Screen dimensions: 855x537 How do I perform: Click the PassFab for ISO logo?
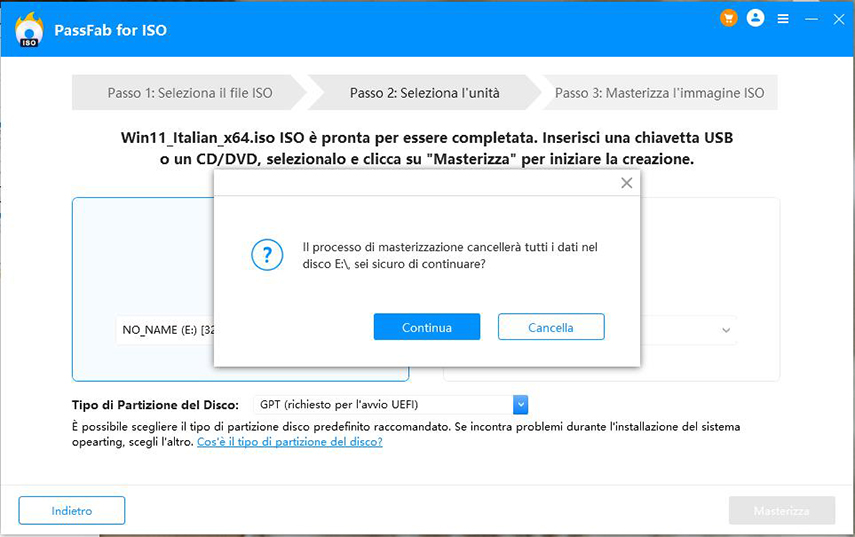pyautogui.click(x=29, y=30)
